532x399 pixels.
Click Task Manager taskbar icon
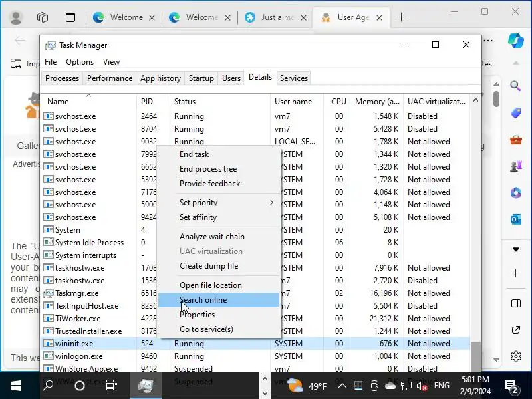146,386
